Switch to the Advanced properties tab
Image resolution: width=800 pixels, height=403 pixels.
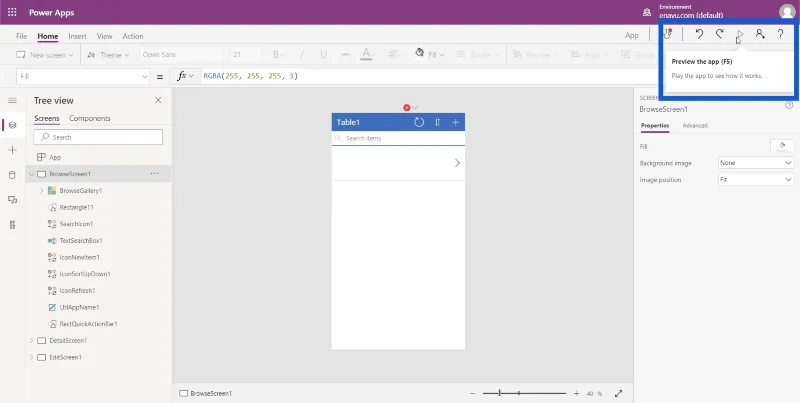tap(695, 125)
